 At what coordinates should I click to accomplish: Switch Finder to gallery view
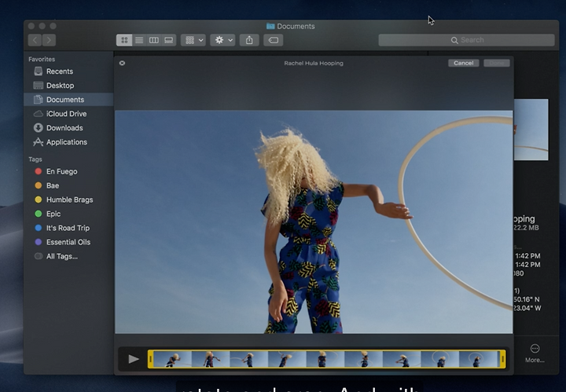point(168,40)
